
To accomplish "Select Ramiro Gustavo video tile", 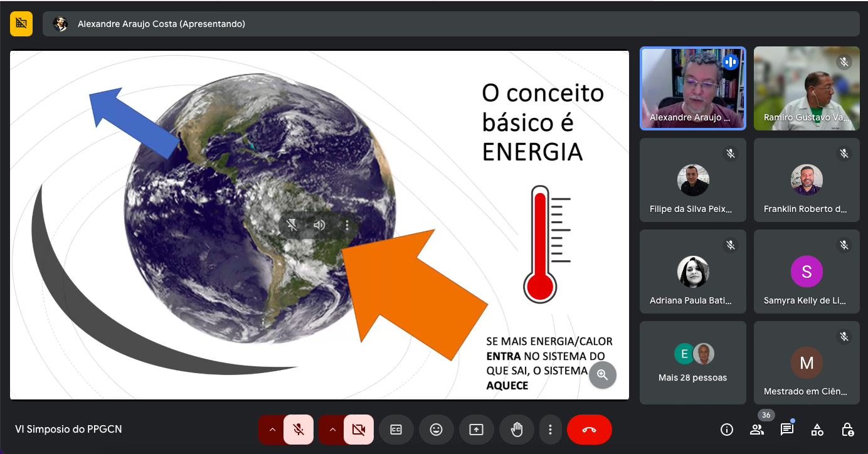I will 807,88.
